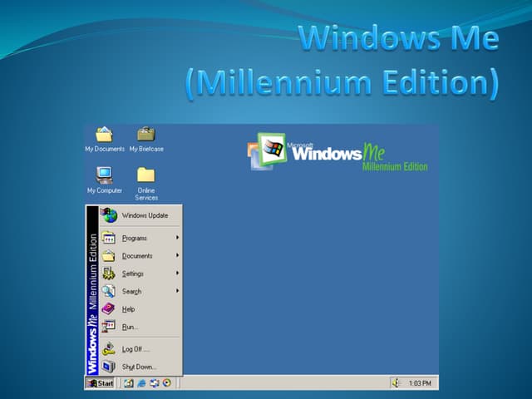This screenshot has width=532, height=399.
Task: Choose Shut Down... in Start menu
Action: click(x=137, y=367)
